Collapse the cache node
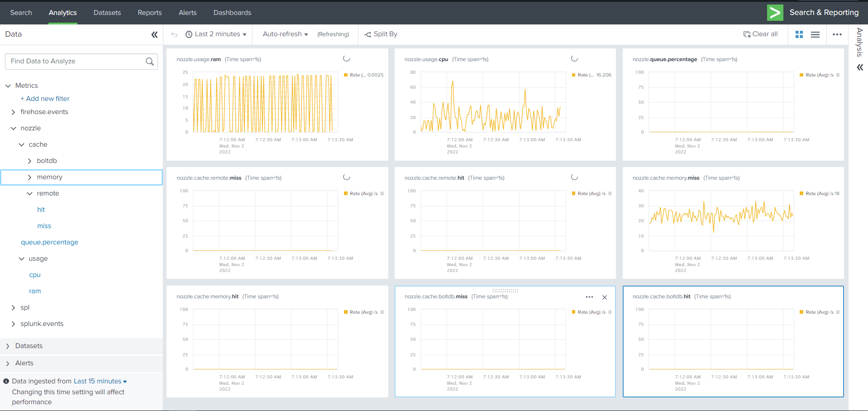This screenshot has height=411, width=868. point(21,144)
